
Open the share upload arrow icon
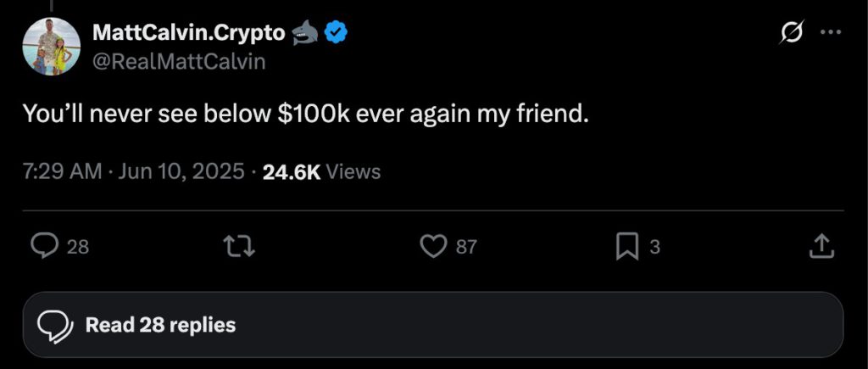point(821,246)
